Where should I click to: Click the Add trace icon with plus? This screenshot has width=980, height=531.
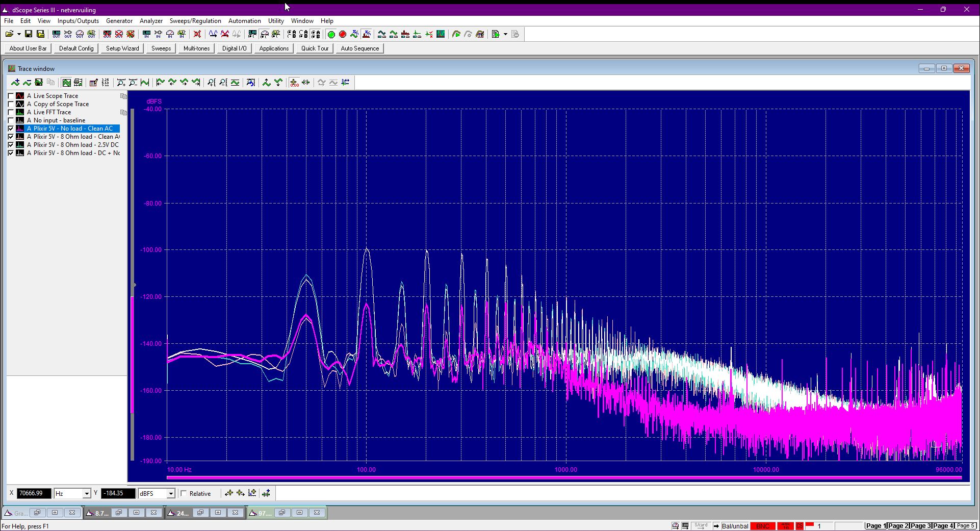[x=15, y=83]
